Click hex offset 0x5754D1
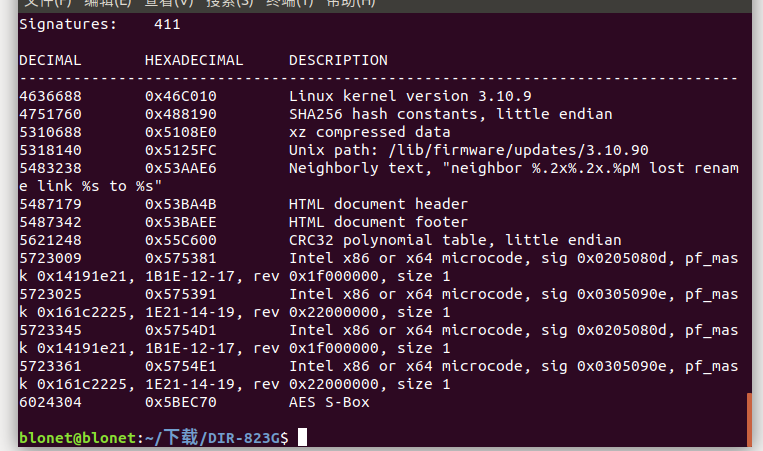 point(181,330)
